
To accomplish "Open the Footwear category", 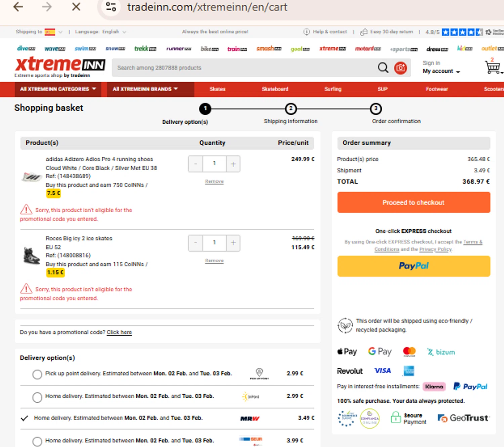I will [x=437, y=89].
